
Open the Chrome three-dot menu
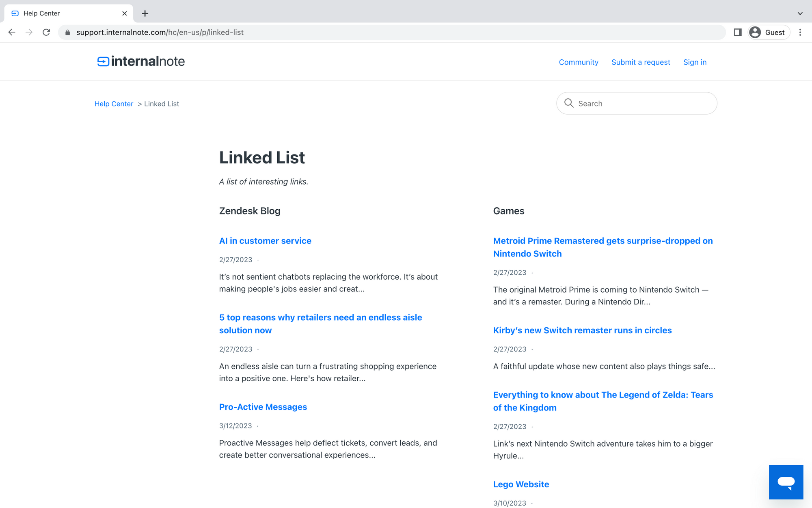pyautogui.click(x=800, y=33)
